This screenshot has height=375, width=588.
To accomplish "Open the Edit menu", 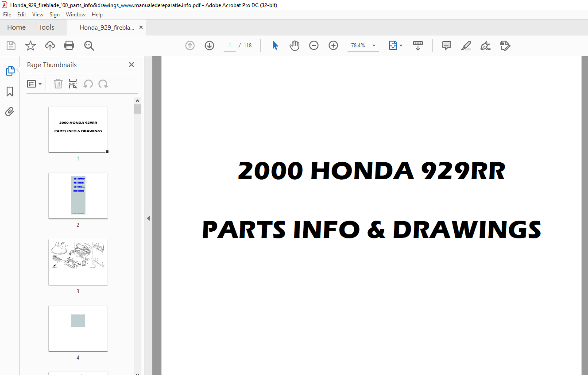I will pyautogui.click(x=22, y=15).
